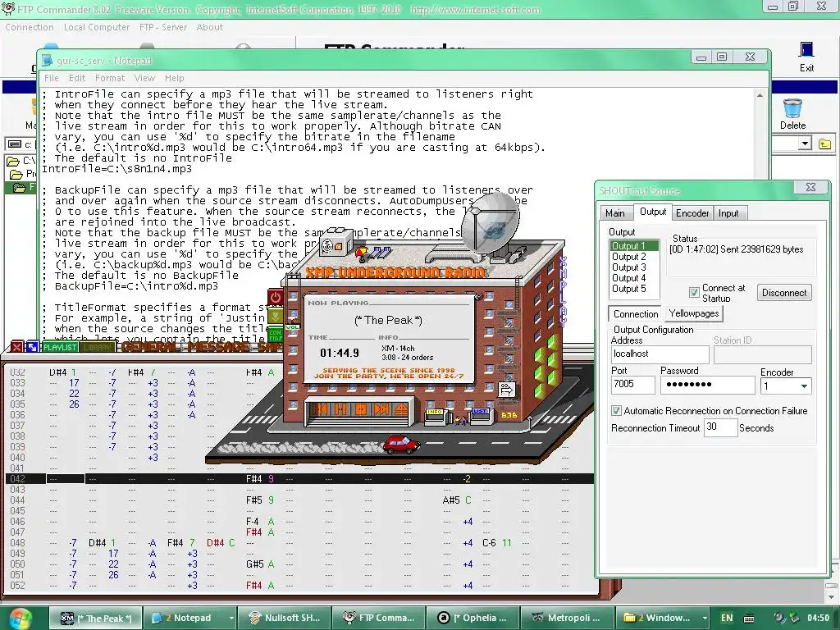Viewport: 840px width, 630px height.
Task: Open the Notepad taskbar group dropdown arrow
Action: click(x=231, y=619)
